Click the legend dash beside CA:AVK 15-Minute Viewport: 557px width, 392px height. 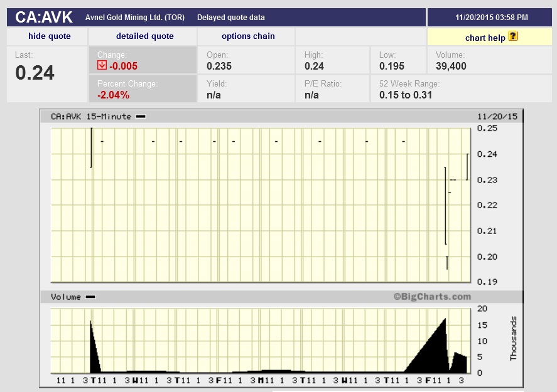141,117
